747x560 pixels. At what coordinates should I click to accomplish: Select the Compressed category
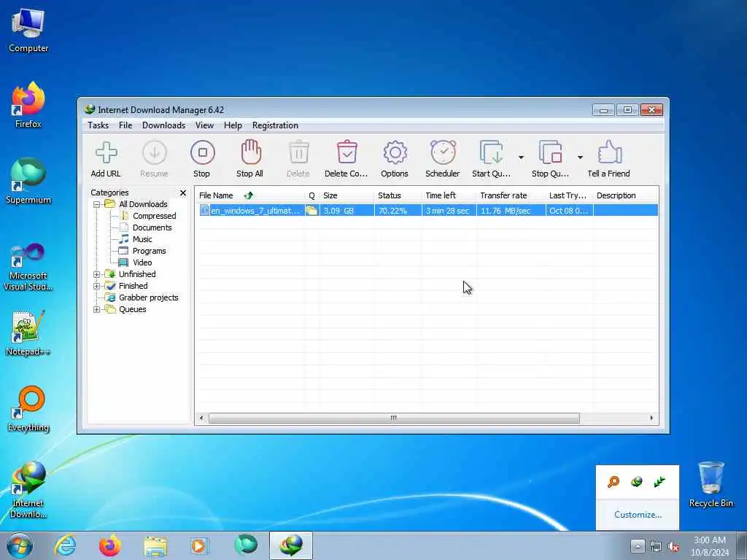pos(154,216)
